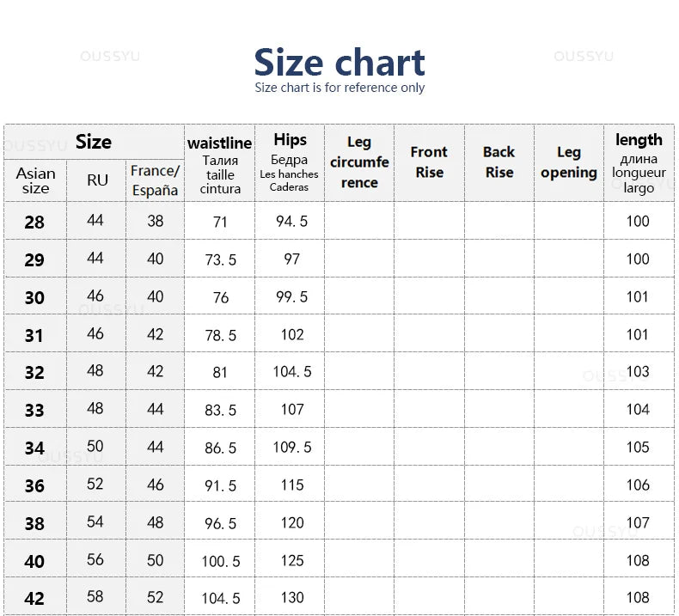The width and height of the screenshot is (679, 616).
Task: Select the hips value 130
Action: click(x=292, y=598)
